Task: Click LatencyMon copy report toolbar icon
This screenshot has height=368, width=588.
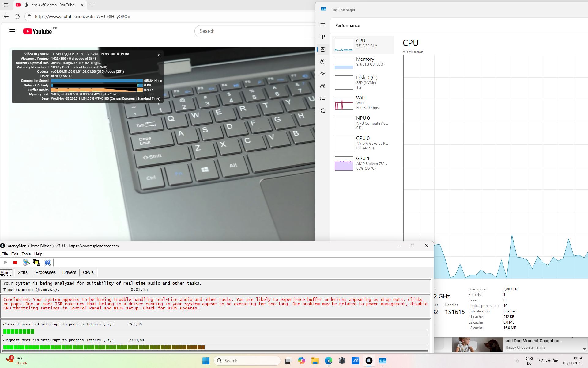Action: coord(36,263)
